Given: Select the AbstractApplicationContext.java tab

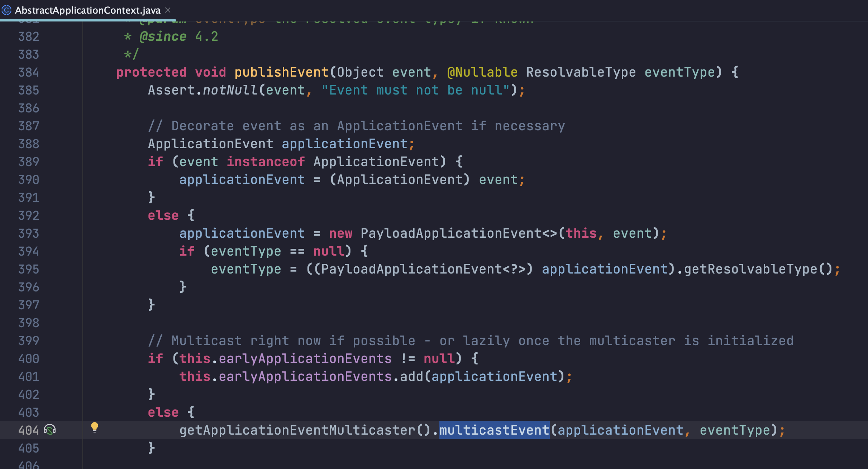Looking at the screenshot, I should coord(87,10).
